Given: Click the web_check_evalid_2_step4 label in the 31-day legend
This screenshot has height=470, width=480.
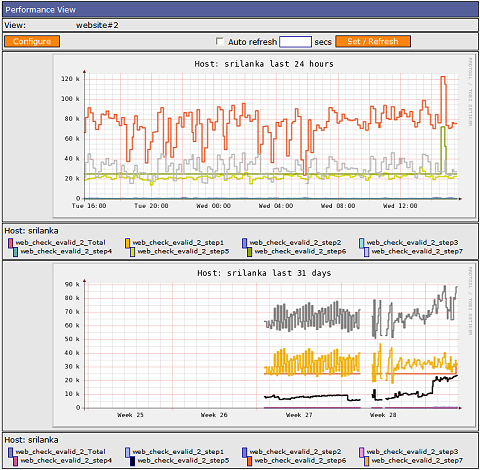Looking at the screenshot, I should [x=66, y=460].
